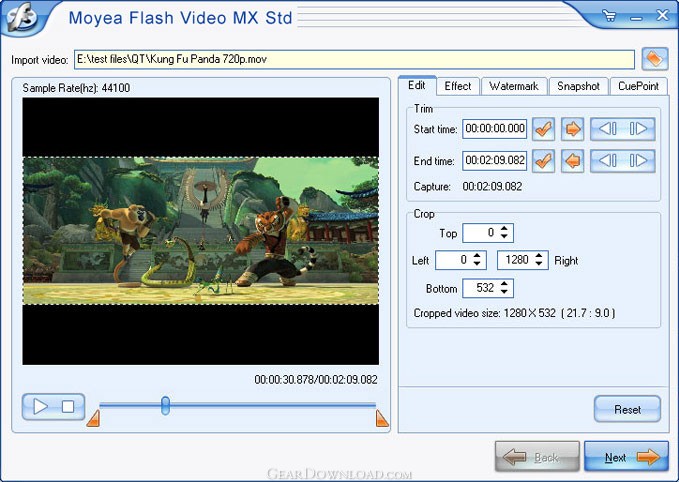
Task: Open the Watermark tab
Action: coord(514,86)
